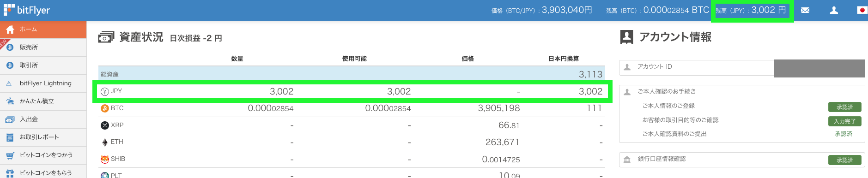Click the home icon in sidebar
The height and width of the screenshot is (178, 868).
(10, 29)
